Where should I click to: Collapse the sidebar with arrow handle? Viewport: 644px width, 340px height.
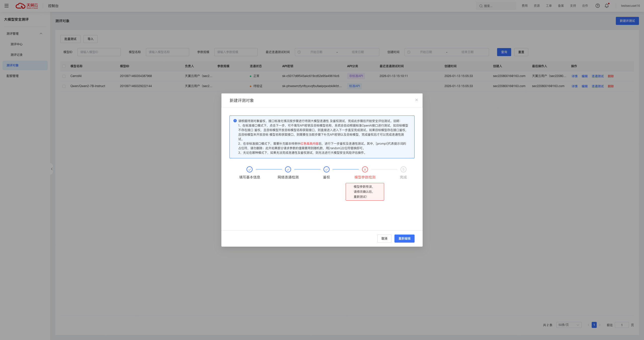(x=52, y=169)
